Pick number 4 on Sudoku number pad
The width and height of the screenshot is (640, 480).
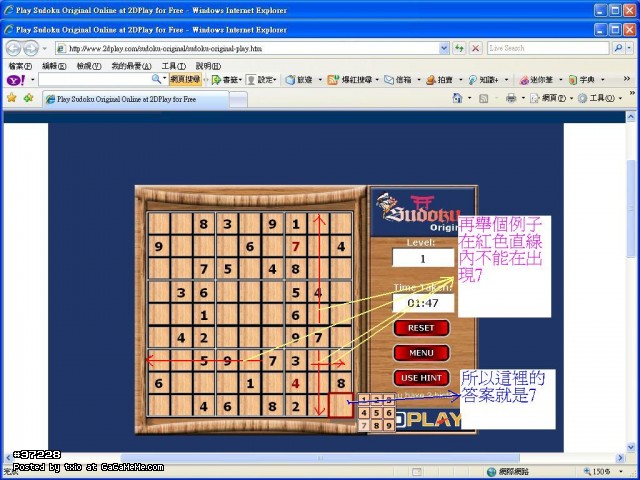click(364, 413)
